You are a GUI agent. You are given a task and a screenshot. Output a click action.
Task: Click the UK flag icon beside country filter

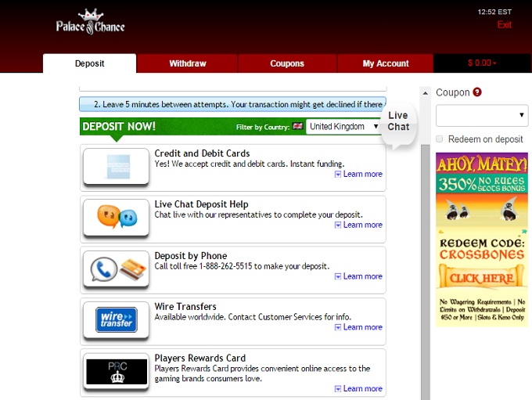[x=298, y=126]
